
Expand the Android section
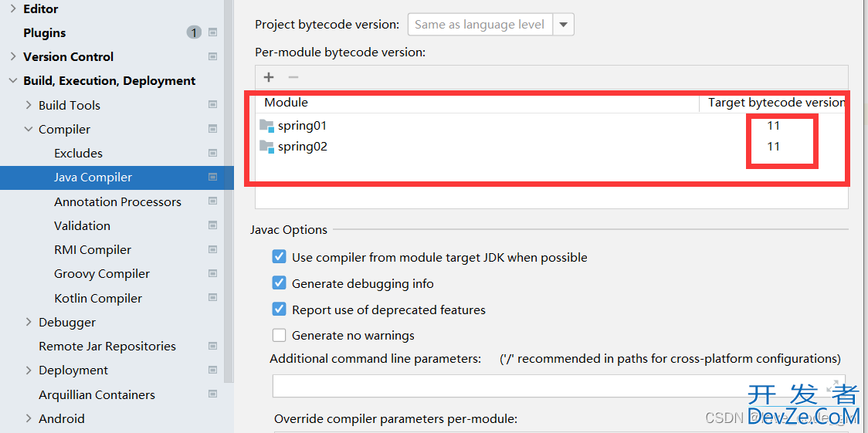tap(29, 418)
